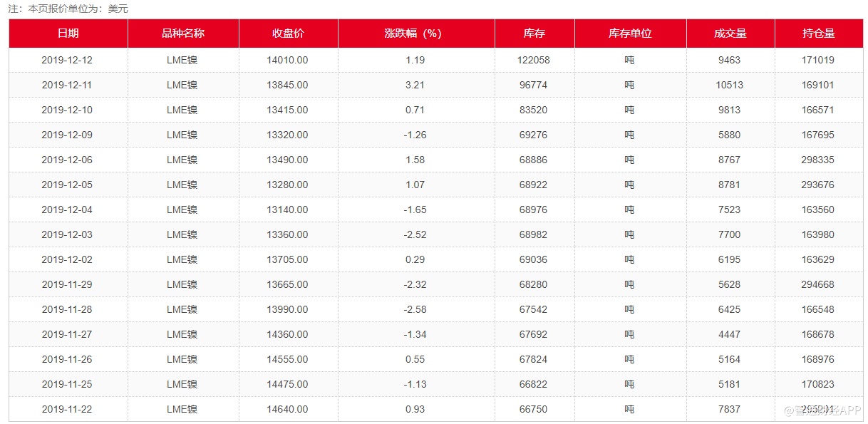Select the 2019-12-12 date cell

[67, 60]
